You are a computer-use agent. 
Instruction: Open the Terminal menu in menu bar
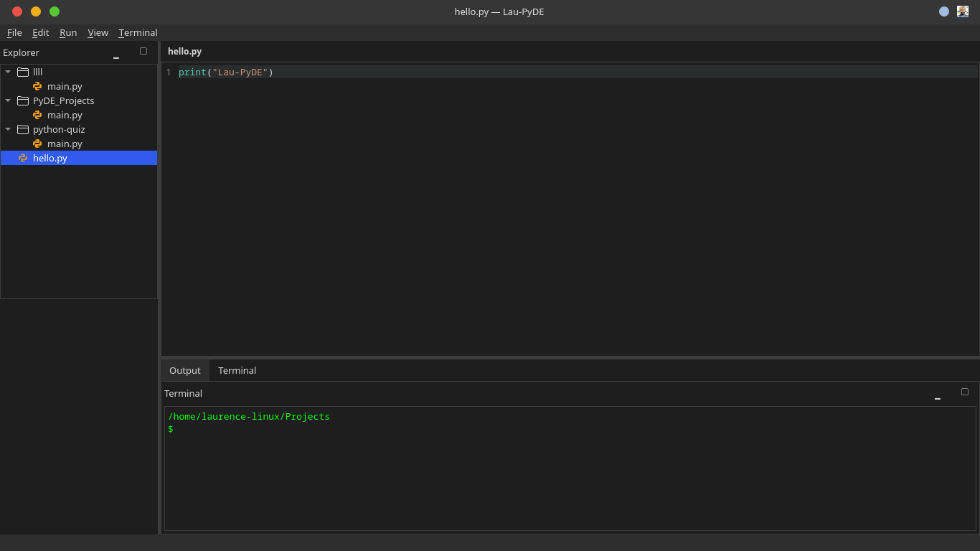point(138,32)
